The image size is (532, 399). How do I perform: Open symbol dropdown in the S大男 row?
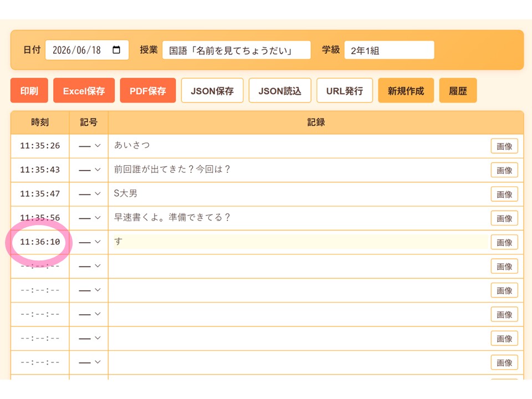pos(89,194)
